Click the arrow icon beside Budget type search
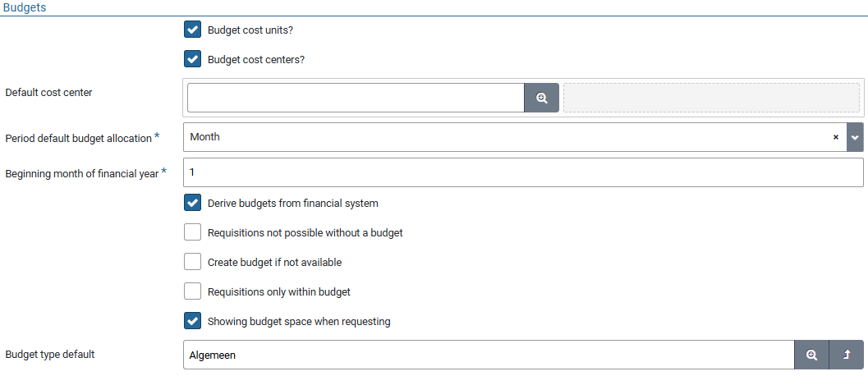 coord(846,355)
